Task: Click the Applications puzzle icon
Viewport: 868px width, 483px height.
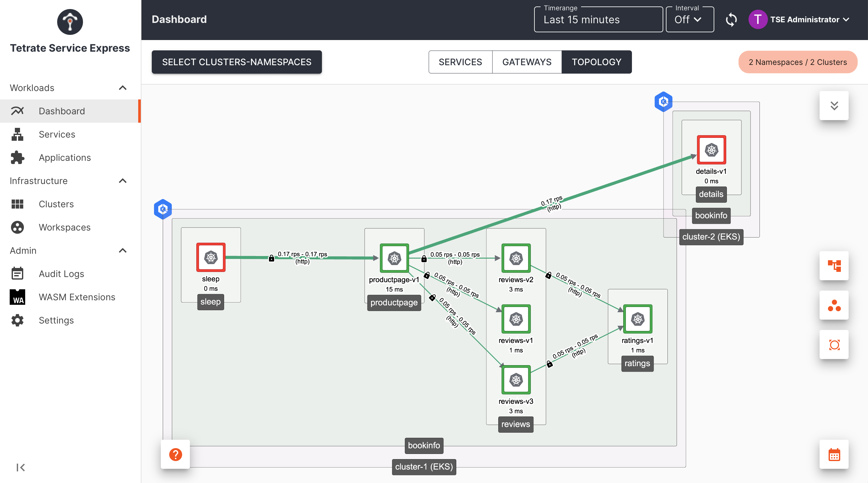Action: click(17, 157)
